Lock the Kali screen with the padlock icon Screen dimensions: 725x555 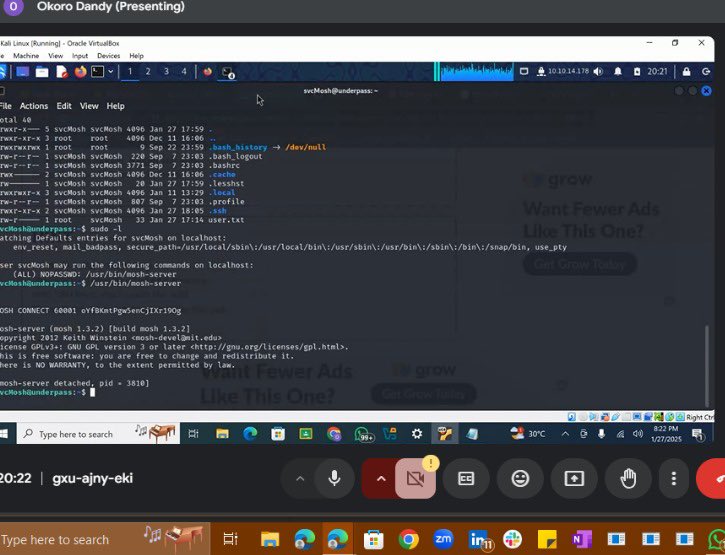687,72
